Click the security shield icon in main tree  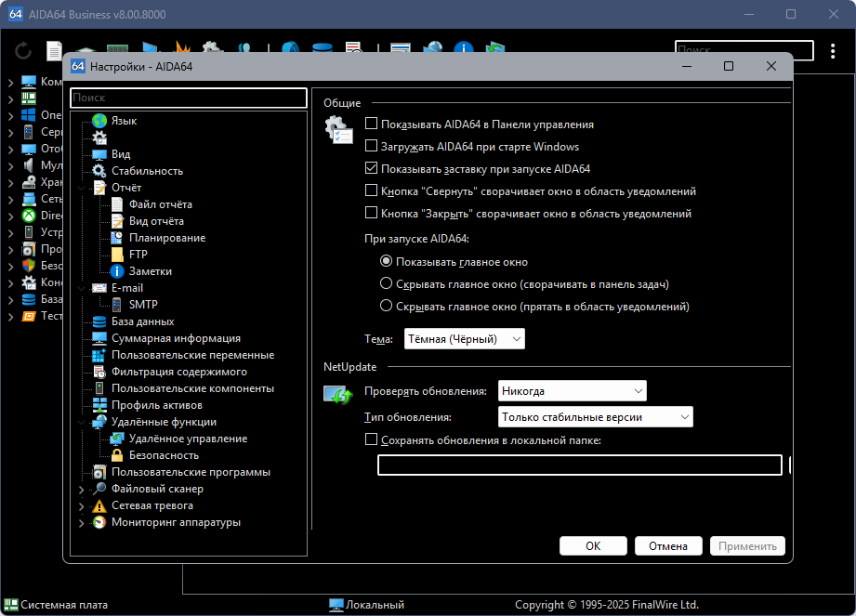(x=29, y=266)
